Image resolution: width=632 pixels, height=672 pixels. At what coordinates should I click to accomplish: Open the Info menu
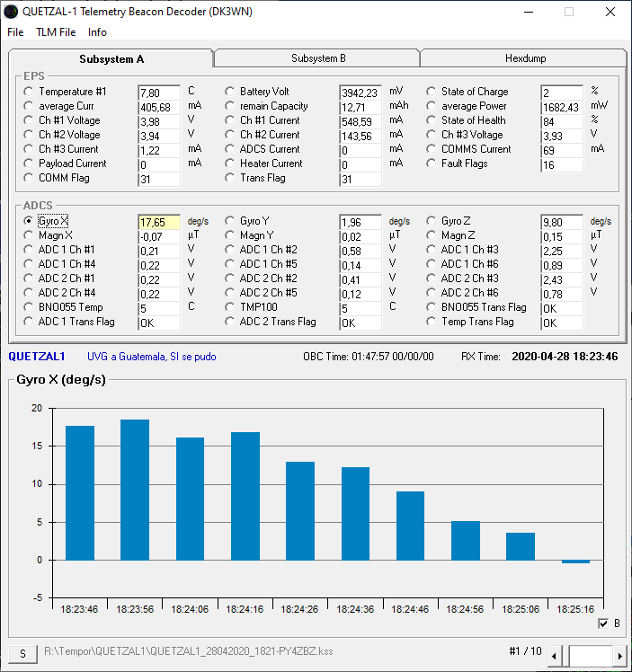point(97,32)
